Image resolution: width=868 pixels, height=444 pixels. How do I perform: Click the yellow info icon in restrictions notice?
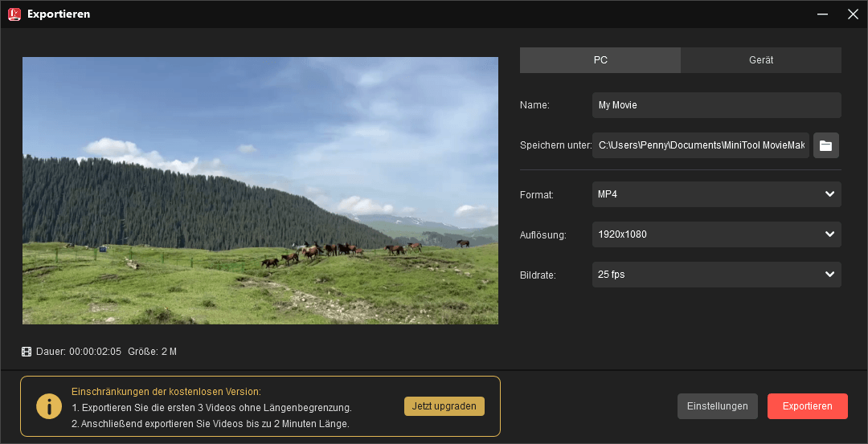49,406
